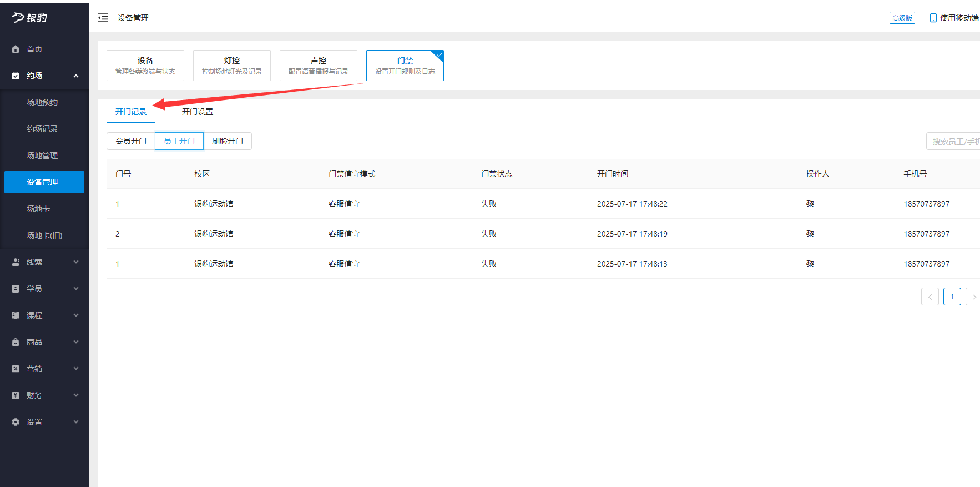Switch to the 开门设置 tab
The height and width of the screenshot is (487, 980).
point(197,112)
